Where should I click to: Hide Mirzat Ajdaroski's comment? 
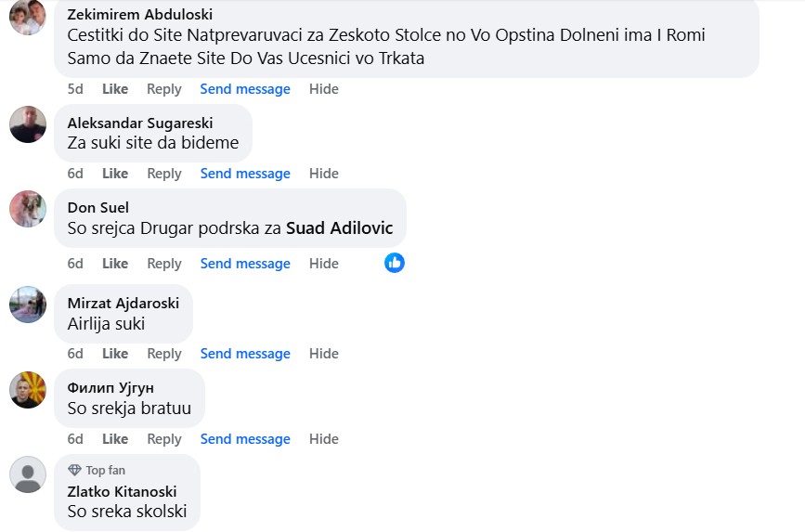(x=323, y=354)
